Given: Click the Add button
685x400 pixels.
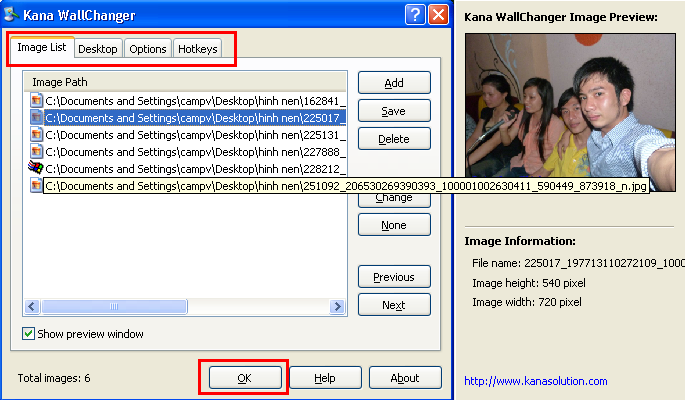Looking at the screenshot, I should pyautogui.click(x=394, y=83).
